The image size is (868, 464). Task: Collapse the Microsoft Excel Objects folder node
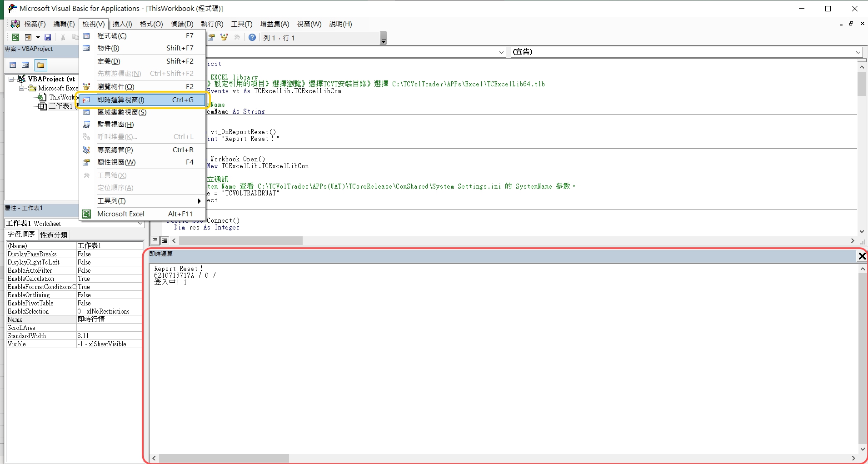[x=21, y=88]
